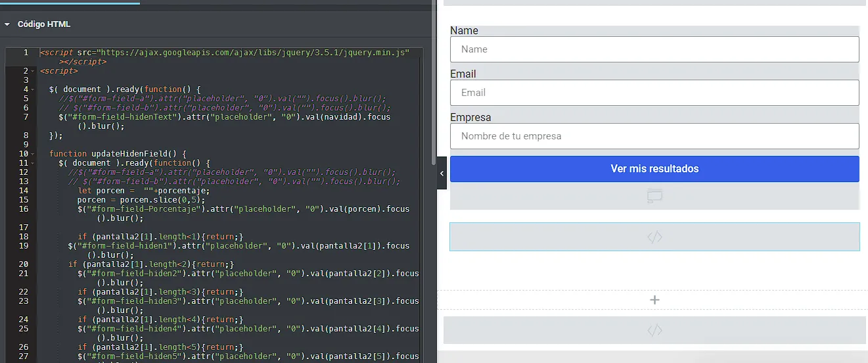Hide the editor panel with the collapse arrow
The width and height of the screenshot is (868, 363).
[442, 174]
